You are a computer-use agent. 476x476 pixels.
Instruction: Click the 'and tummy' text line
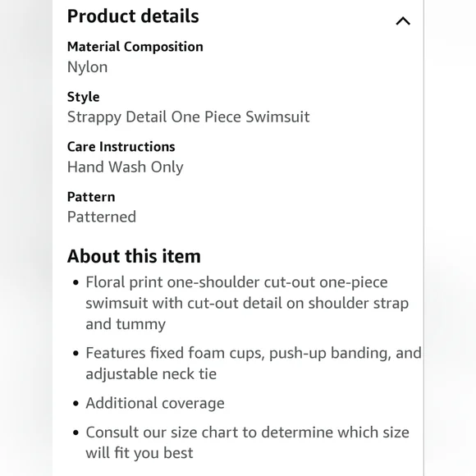126,324
